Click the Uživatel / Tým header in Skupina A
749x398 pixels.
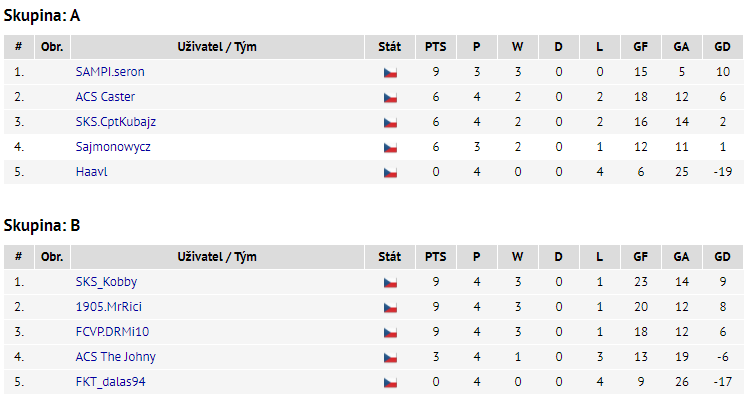click(217, 47)
